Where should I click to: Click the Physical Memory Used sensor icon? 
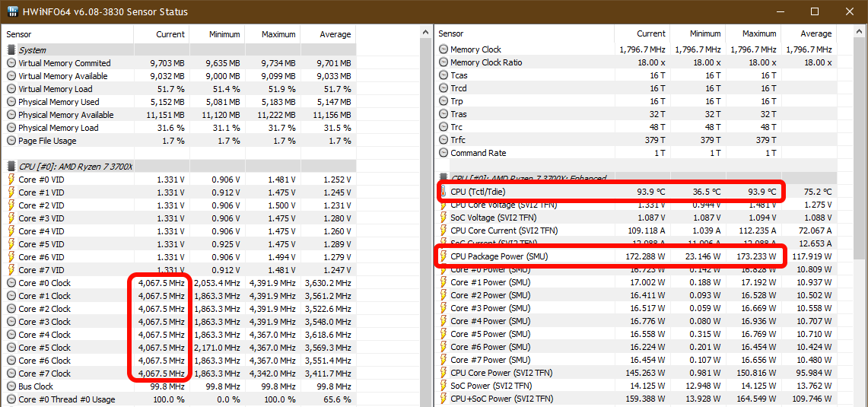(11, 102)
